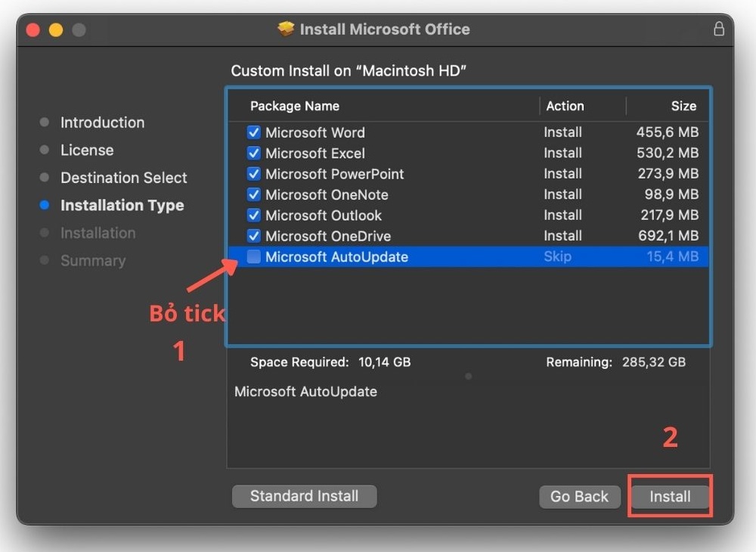Deselect the Microsoft Outlook checkbox
Image resolution: width=756 pixels, height=552 pixels.
pyautogui.click(x=254, y=216)
